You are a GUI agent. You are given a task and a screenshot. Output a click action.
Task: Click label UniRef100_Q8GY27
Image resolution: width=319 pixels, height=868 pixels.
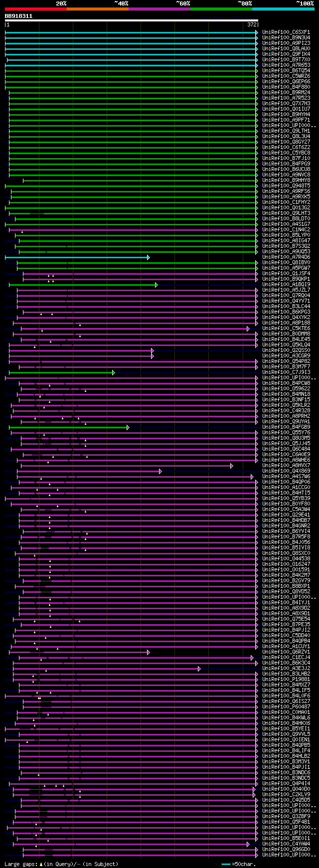(286, 142)
